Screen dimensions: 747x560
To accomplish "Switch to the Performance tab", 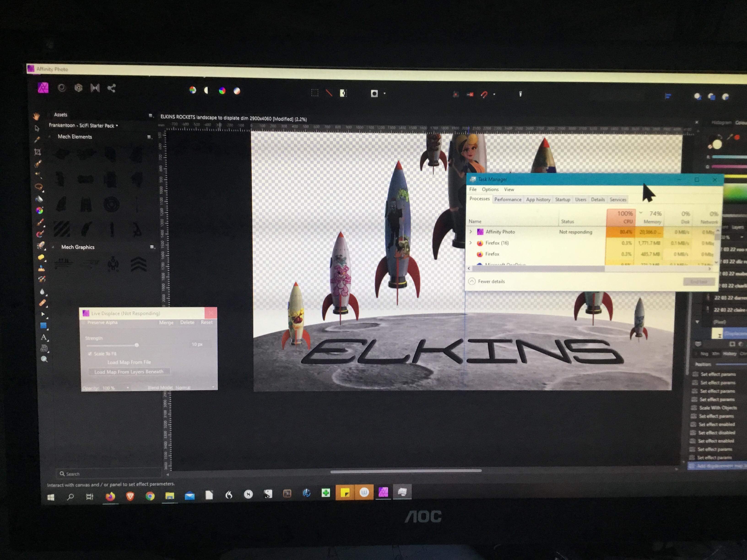I will [x=508, y=199].
